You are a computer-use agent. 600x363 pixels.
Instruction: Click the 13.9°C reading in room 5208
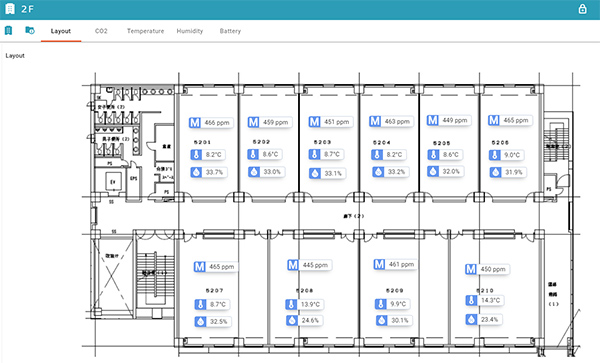[x=310, y=304]
